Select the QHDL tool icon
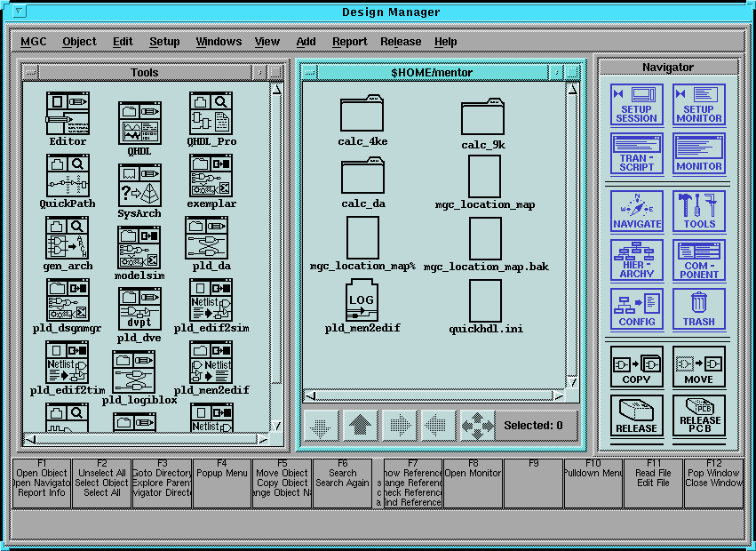 pyautogui.click(x=139, y=123)
